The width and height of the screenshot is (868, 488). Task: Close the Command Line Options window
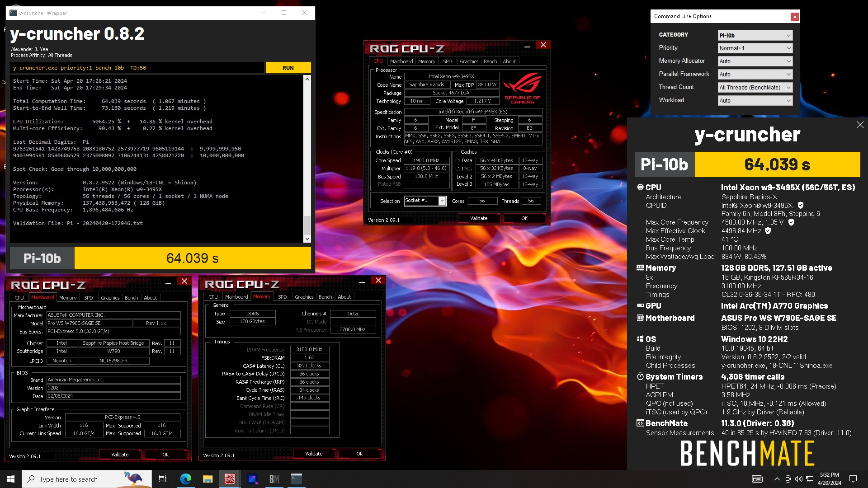(794, 17)
